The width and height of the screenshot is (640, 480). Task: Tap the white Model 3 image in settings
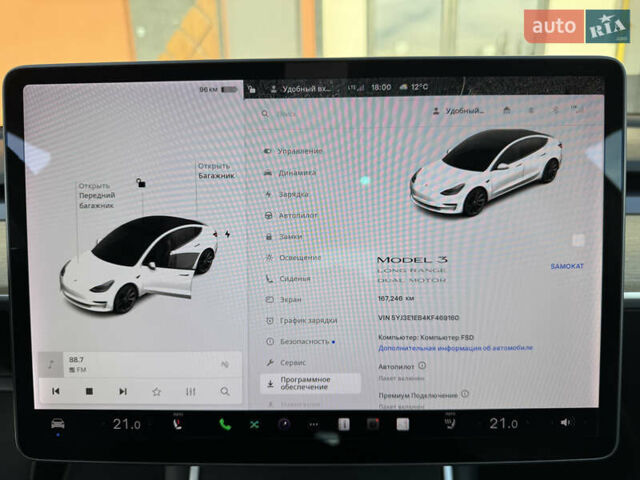tap(486, 172)
